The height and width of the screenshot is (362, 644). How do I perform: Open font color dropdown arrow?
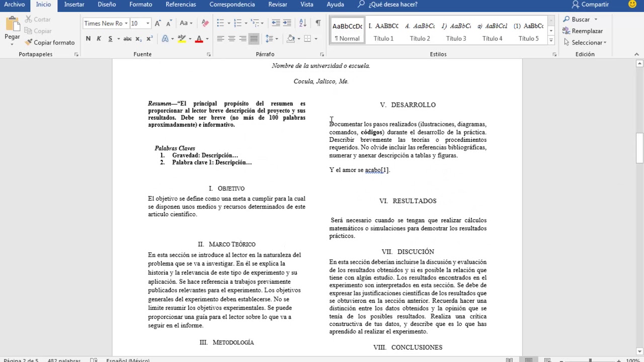click(207, 39)
